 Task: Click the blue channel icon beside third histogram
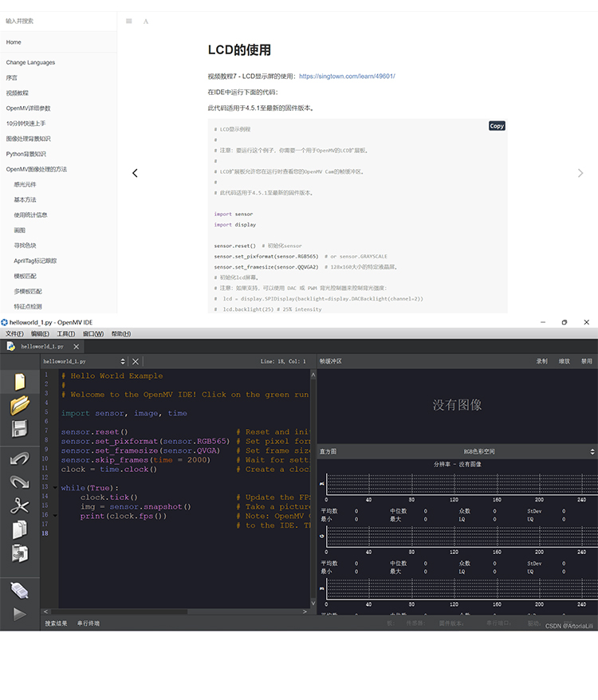coord(321,588)
